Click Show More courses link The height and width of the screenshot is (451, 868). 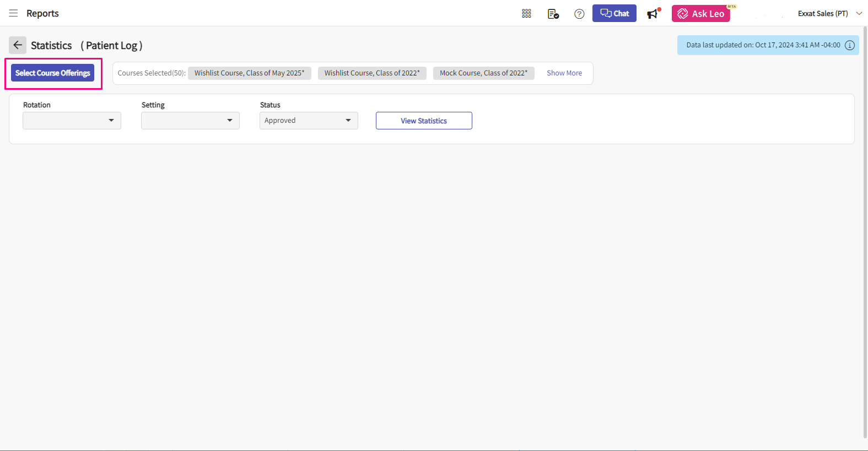[564, 73]
